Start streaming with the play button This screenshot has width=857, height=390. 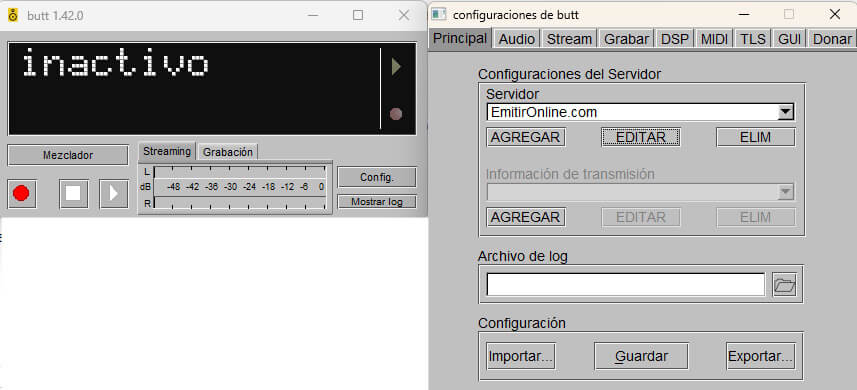[114, 193]
